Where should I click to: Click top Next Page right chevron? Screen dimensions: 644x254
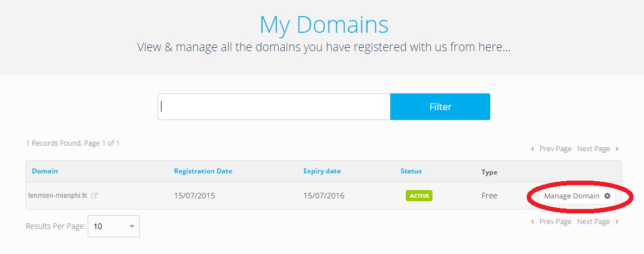pos(616,149)
